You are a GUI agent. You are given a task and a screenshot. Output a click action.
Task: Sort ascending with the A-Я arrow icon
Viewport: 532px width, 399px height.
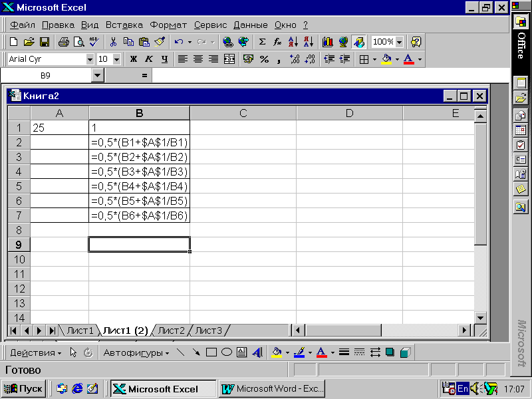click(x=293, y=42)
